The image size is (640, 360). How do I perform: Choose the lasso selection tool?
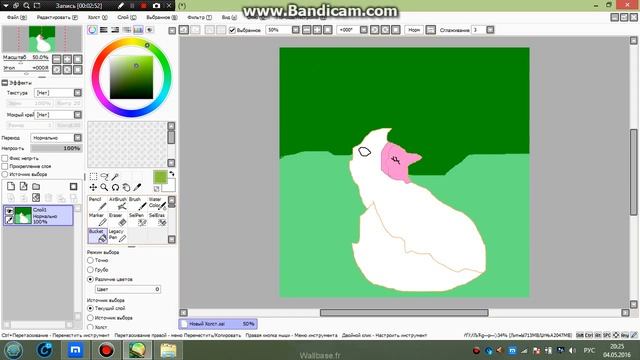(x=104, y=176)
